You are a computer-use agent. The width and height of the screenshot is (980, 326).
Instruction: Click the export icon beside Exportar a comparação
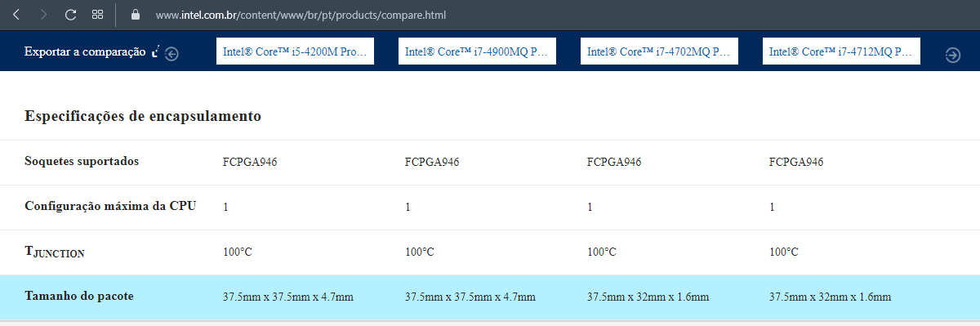point(156,52)
